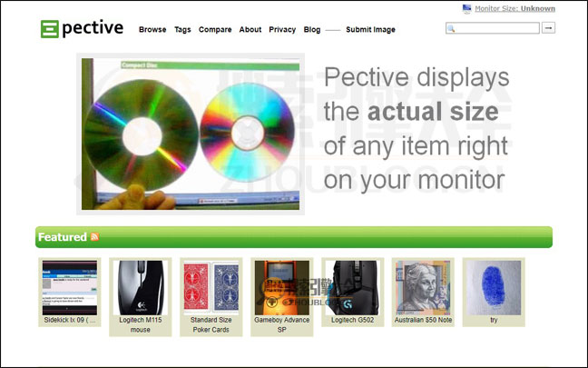Click the 'try' caption text
Image resolution: width=588 pixels, height=368 pixels.
[494, 321]
